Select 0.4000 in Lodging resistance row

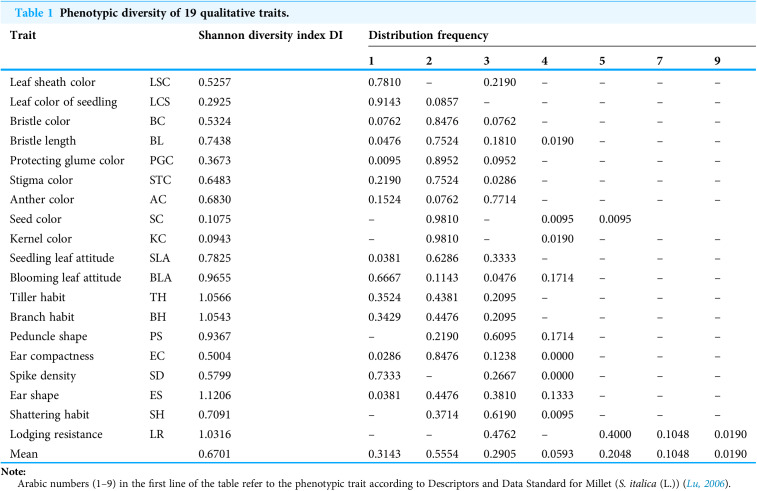615,434
